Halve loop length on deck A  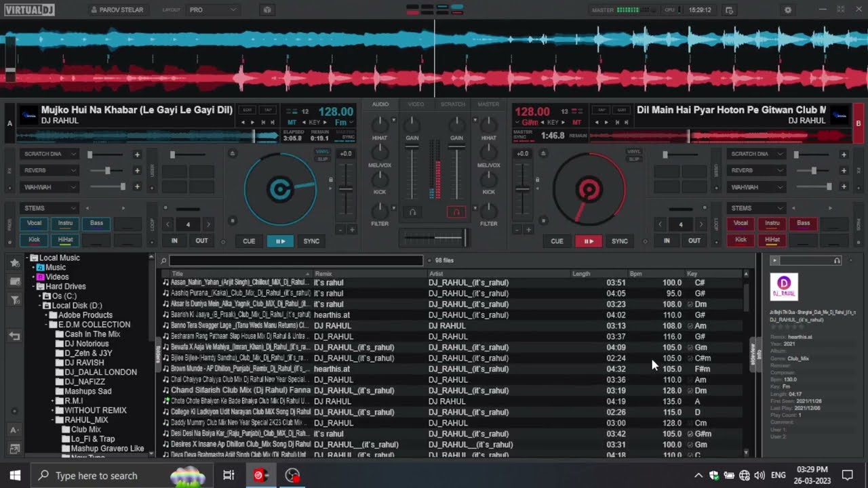click(168, 224)
